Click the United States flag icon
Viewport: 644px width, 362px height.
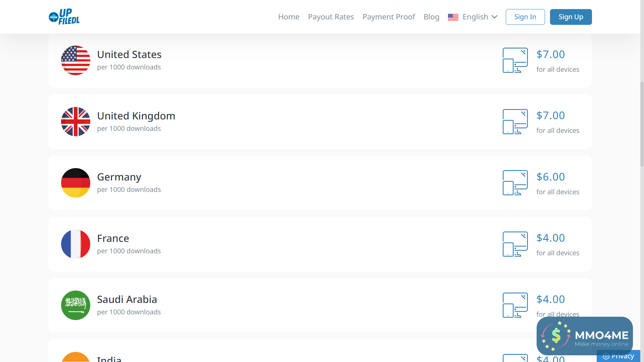tap(76, 60)
